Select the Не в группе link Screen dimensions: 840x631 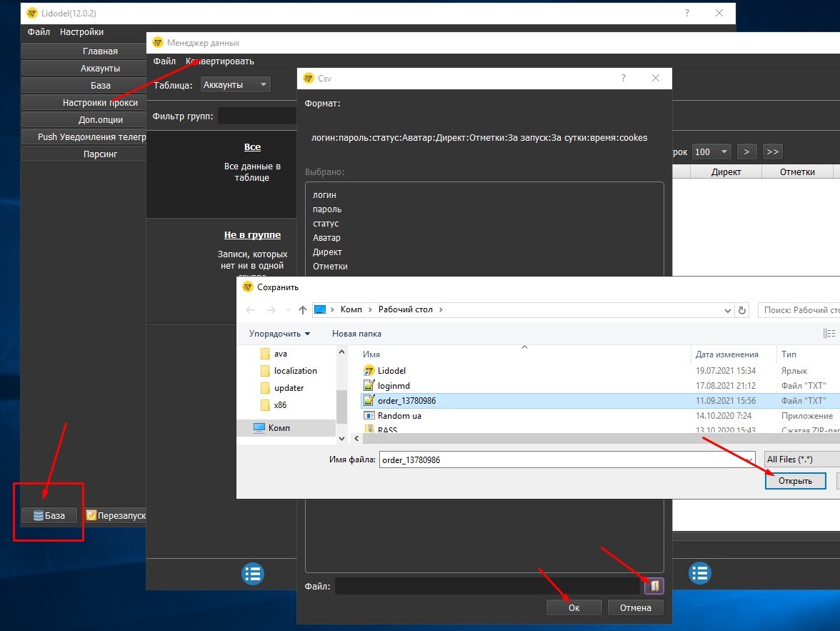coord(252,235)
